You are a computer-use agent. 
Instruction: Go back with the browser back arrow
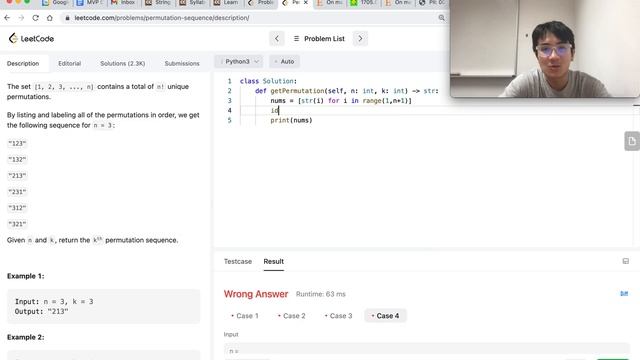point(7,18)
